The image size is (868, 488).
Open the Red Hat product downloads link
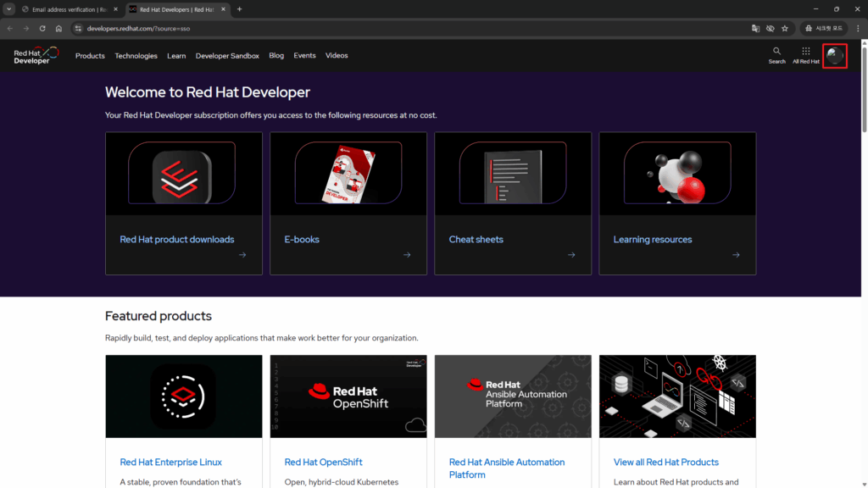176,240
